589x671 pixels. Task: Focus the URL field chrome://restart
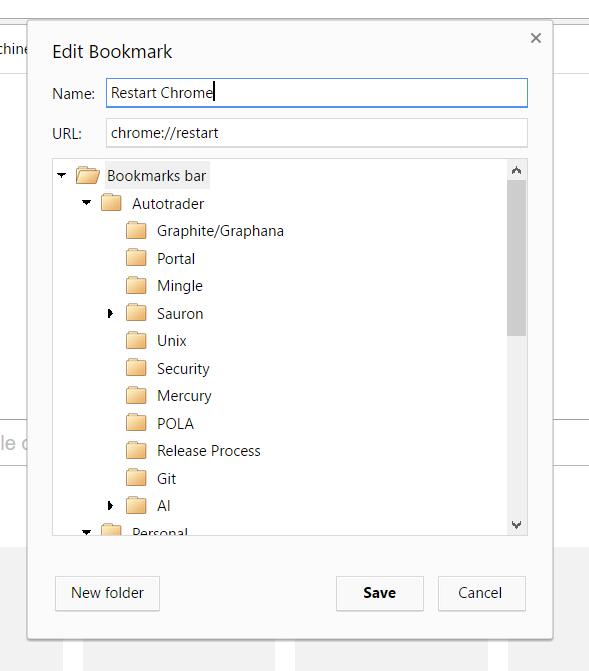pyautogui.click(x=317, y=133)
